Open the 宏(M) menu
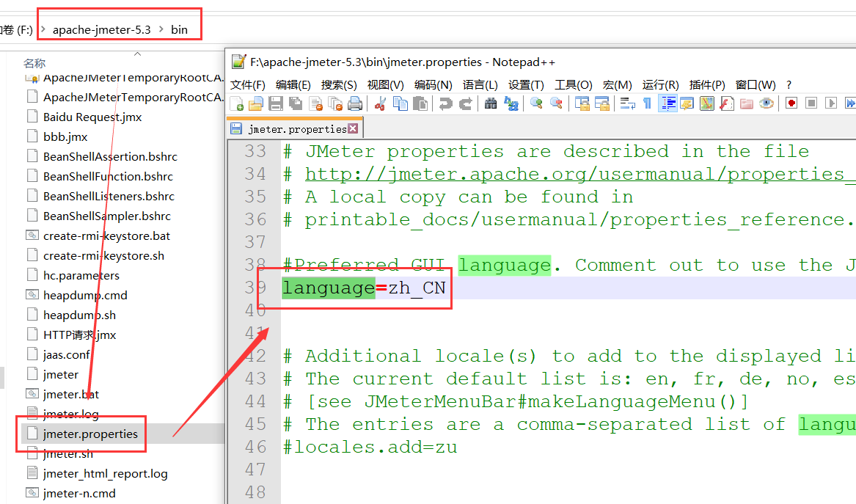Screen dimensions: 856x504 (x=617, y=85)
